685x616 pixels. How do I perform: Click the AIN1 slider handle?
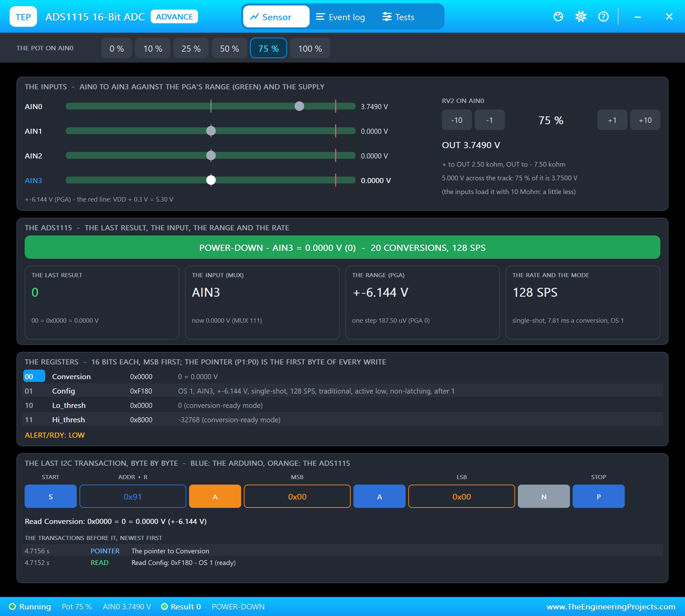point(211,131)
